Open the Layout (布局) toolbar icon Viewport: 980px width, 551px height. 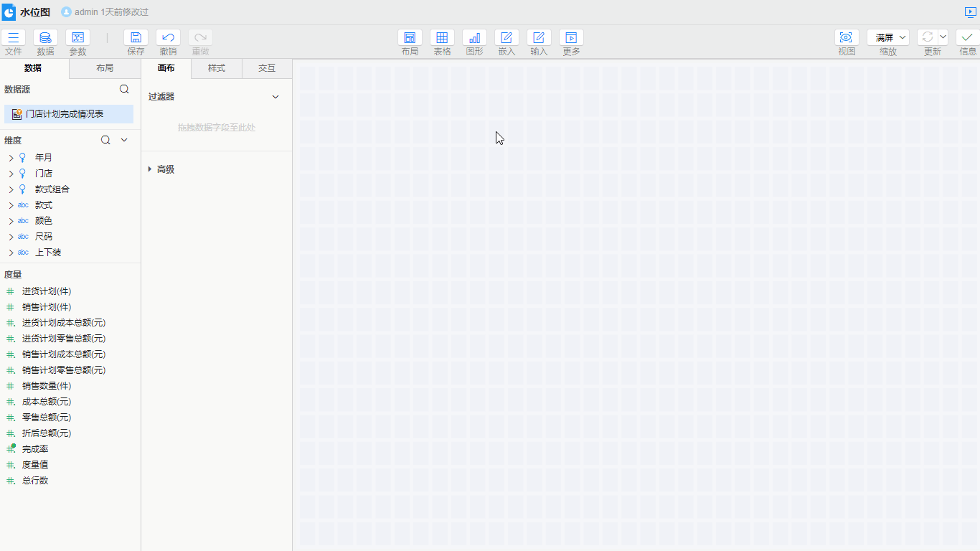[410, 38]
